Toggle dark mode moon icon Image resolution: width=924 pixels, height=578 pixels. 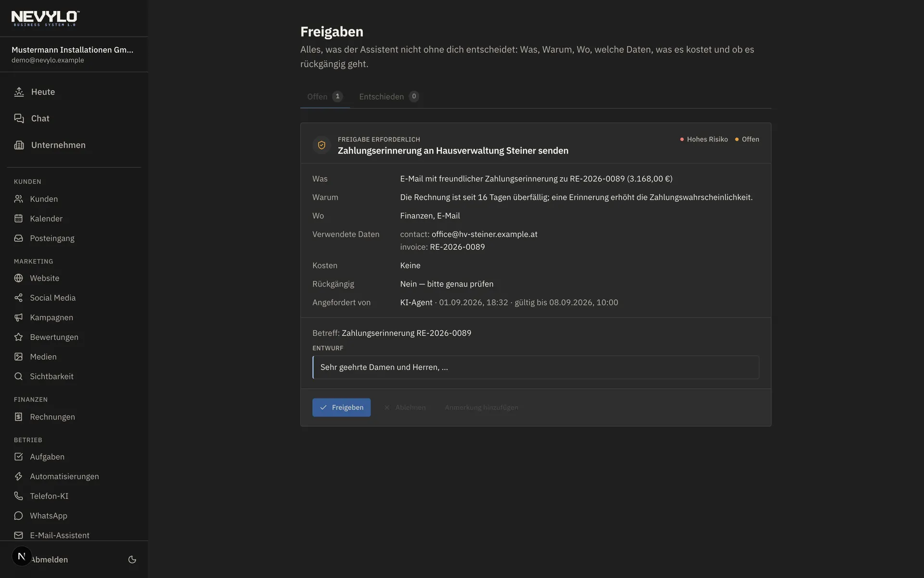point(132,560)
